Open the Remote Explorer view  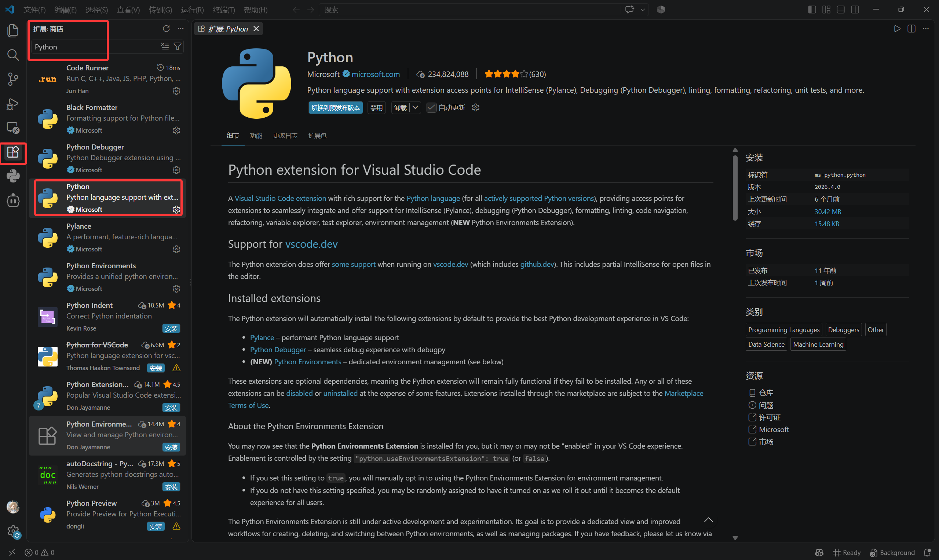tap(13, 128)
